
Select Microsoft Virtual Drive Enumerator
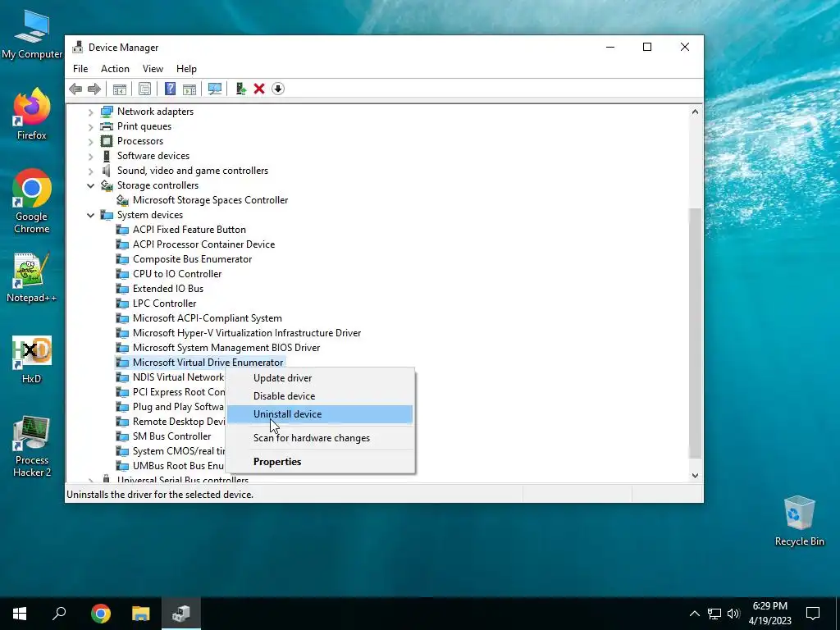(x=208, y=363)
